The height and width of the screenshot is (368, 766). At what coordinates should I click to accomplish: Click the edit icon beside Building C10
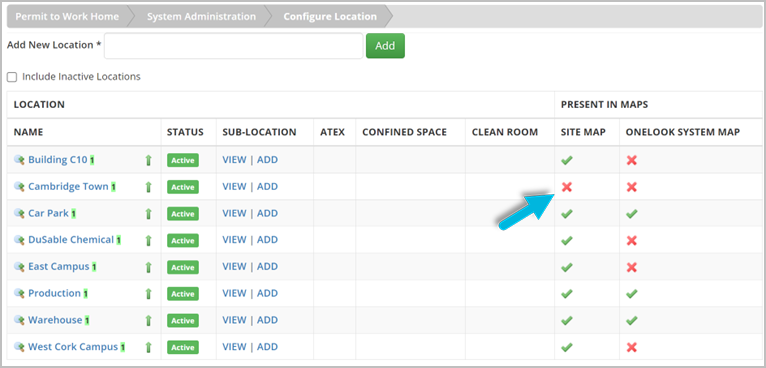tap(19, 160)
